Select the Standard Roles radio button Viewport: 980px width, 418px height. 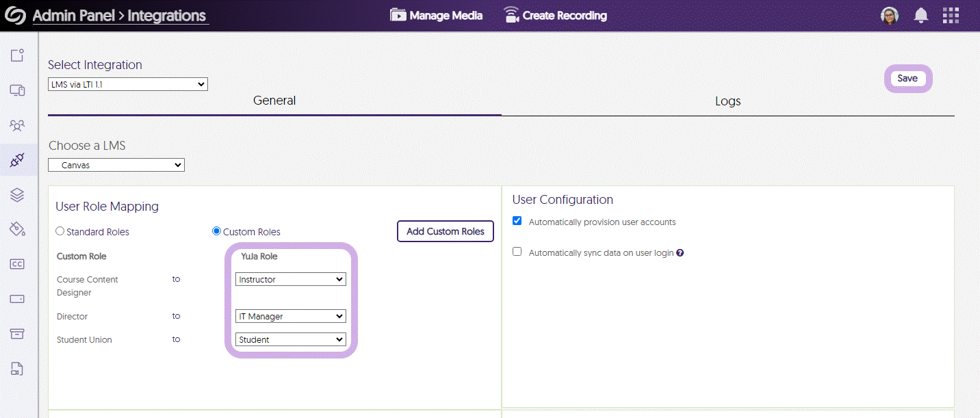(60, 232)
